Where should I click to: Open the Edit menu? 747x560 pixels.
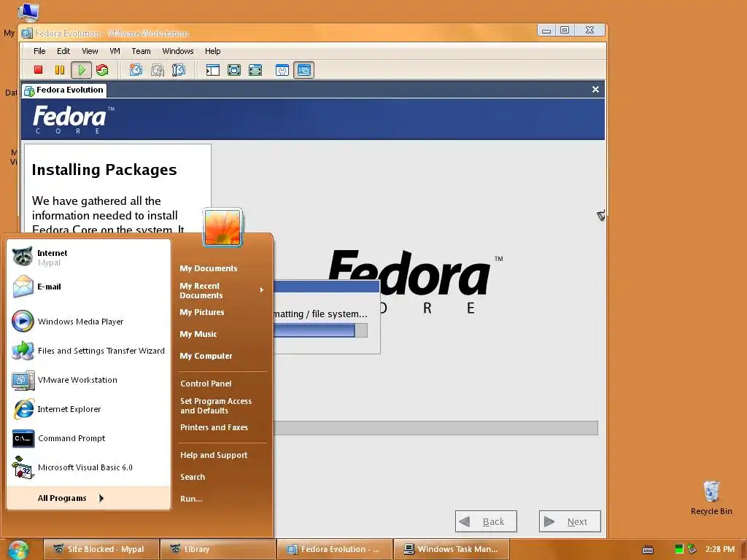coord(63,51)
